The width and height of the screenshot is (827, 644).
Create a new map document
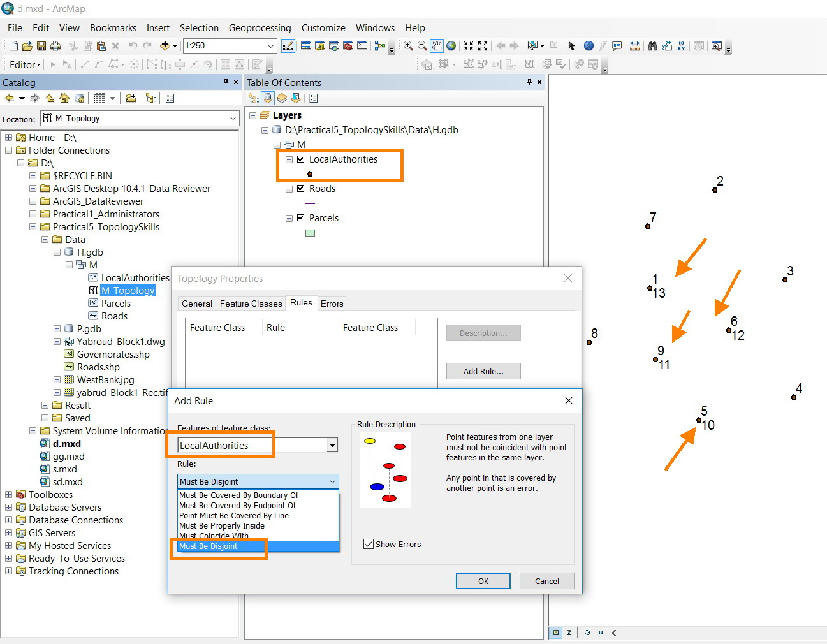click(x=13, y=46)
